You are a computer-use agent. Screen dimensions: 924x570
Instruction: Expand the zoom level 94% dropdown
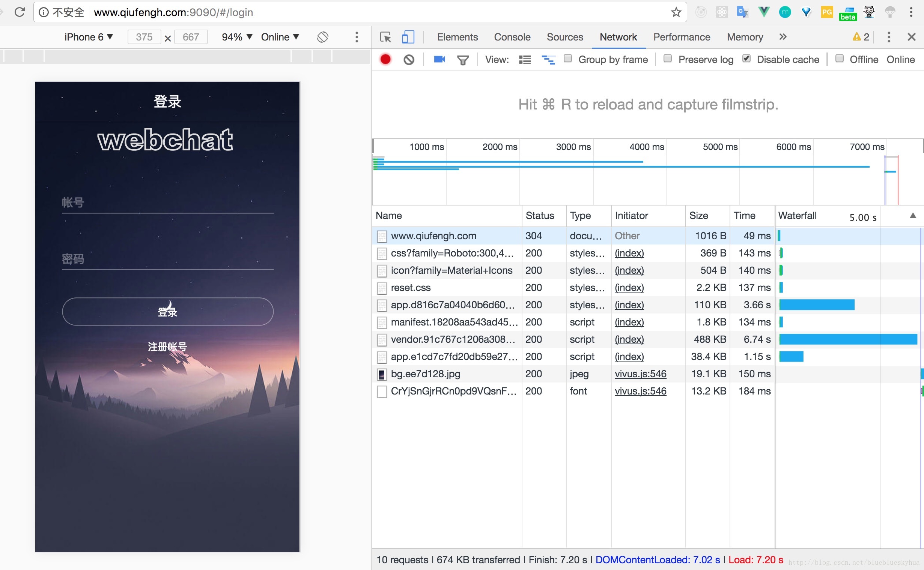235,37
